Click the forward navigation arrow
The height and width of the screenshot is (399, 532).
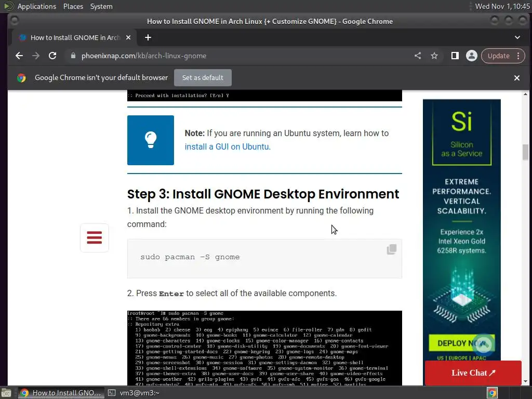(36, 56)
